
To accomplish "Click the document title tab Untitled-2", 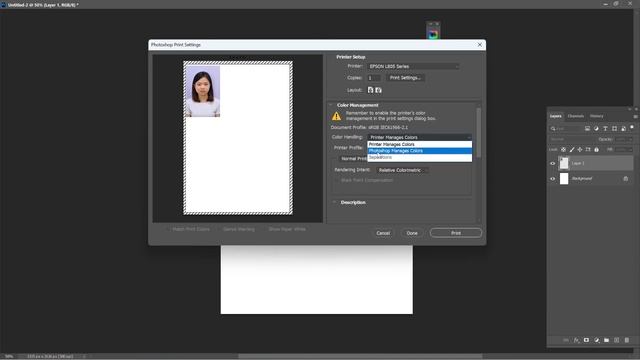I will (x=42, y=5).
